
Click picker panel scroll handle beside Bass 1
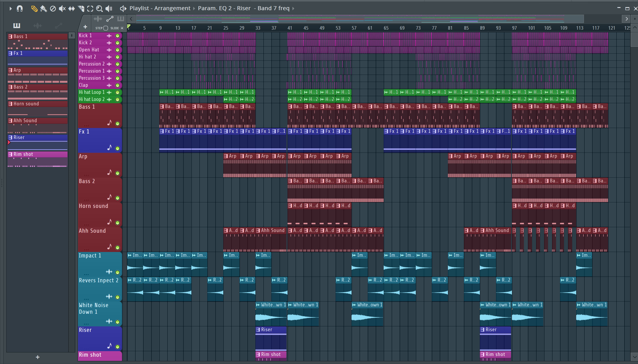pyautogui.click(x=72, y=36)
